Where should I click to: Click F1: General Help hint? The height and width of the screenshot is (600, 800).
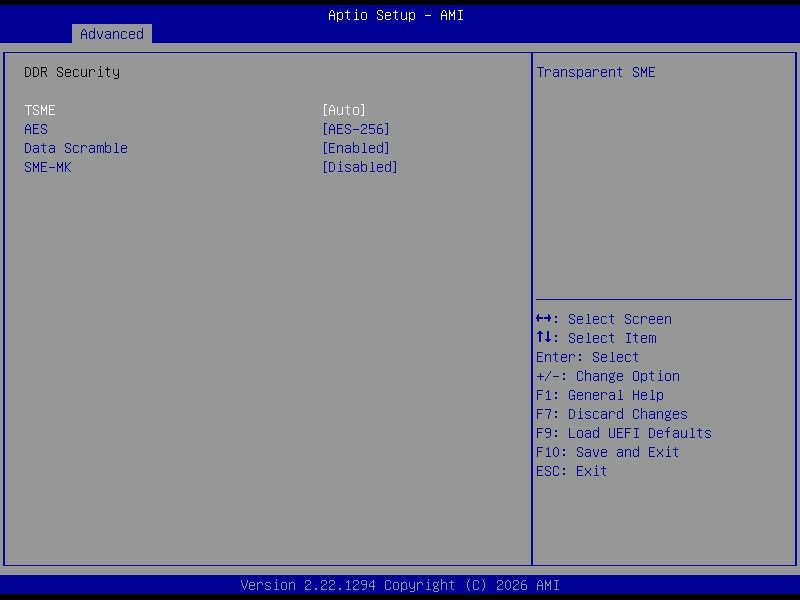tap(599, 395)
